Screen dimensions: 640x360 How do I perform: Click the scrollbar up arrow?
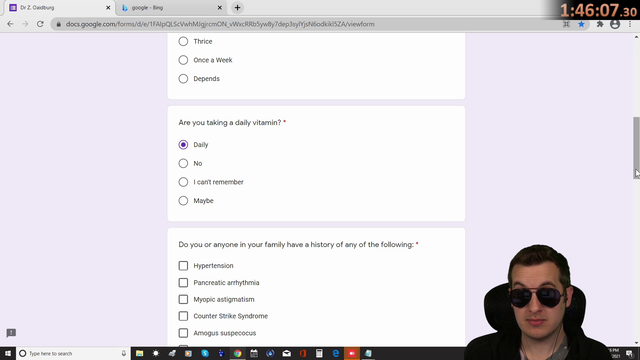(636, 37)
